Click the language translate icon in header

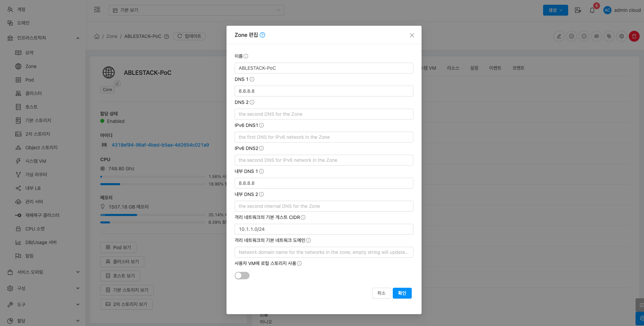click(x=578, y=10)
